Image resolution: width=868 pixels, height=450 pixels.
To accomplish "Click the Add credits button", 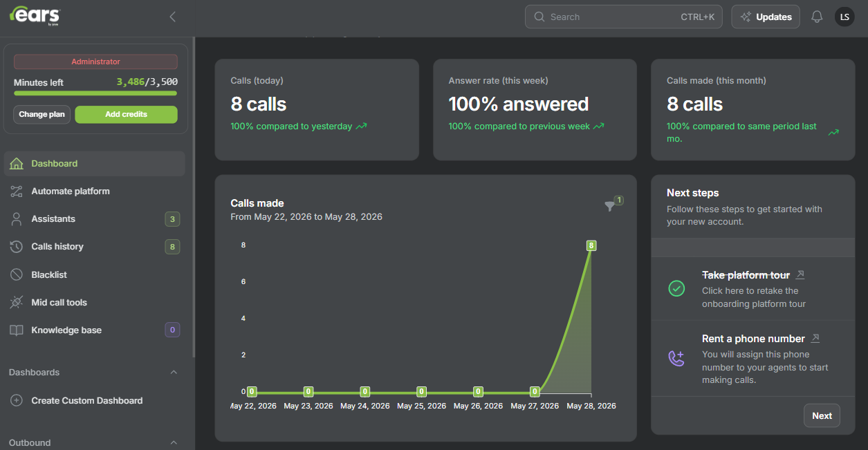I will tap(126, 115).
